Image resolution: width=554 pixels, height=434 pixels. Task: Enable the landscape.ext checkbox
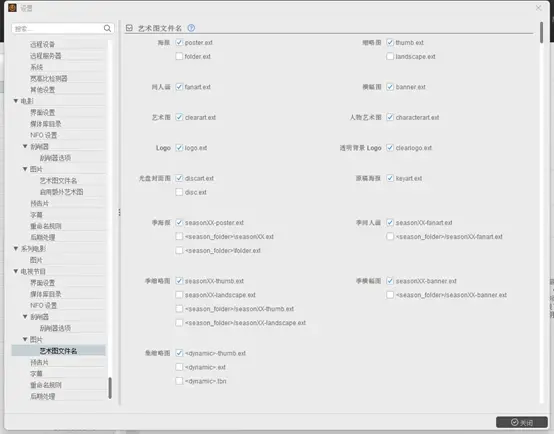(390, 56)
